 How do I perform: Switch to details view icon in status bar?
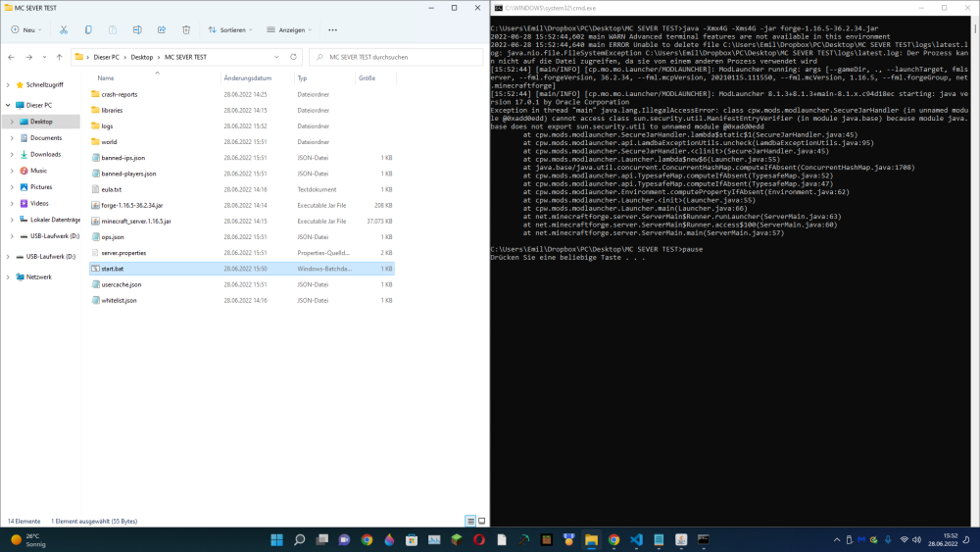point(470,521)
